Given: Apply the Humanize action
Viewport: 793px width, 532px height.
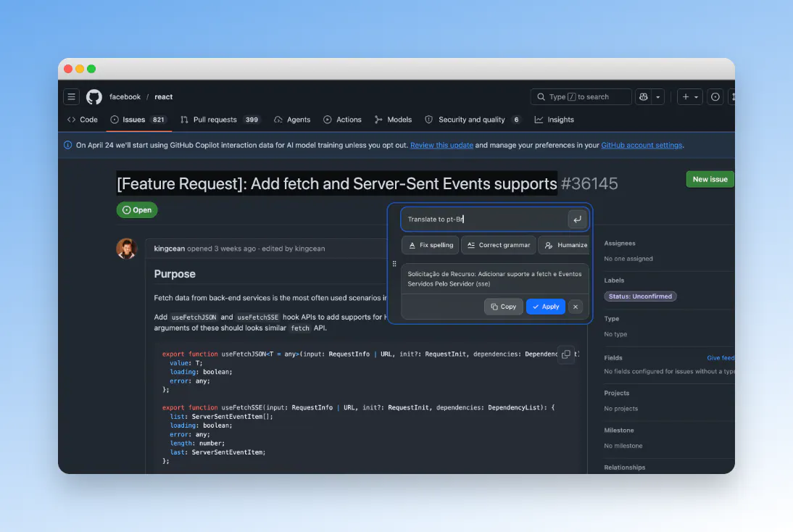Looking at the screenshot, I should [x=565, y=245].
